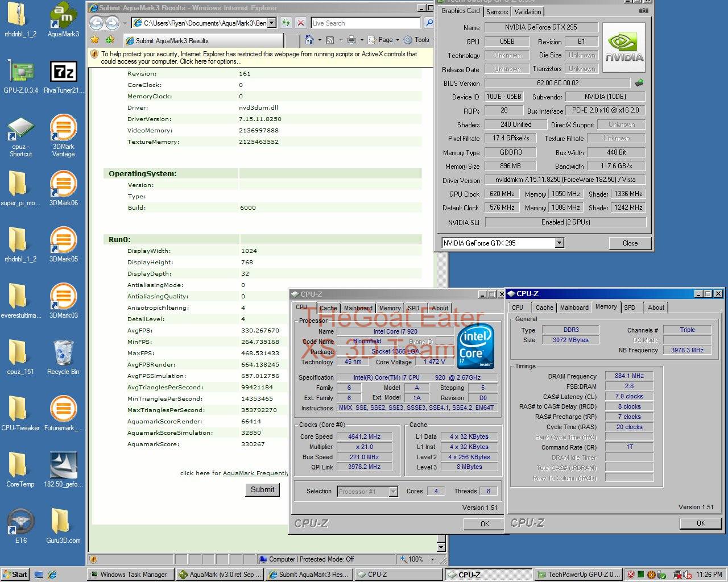This screenshot has height=582, width=728.
Task: Switch to AquaMark v3.0 taskbar button
Action: point(220,575)
